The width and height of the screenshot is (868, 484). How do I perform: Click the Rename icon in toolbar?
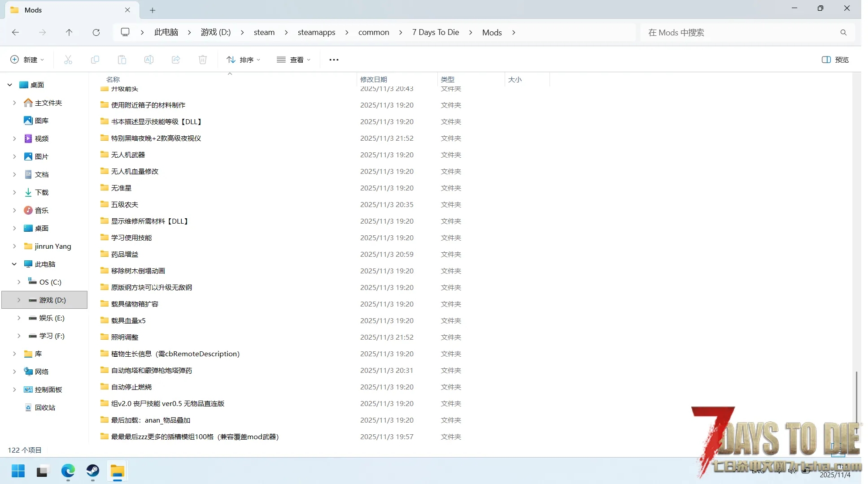click(x=149, y=60)
